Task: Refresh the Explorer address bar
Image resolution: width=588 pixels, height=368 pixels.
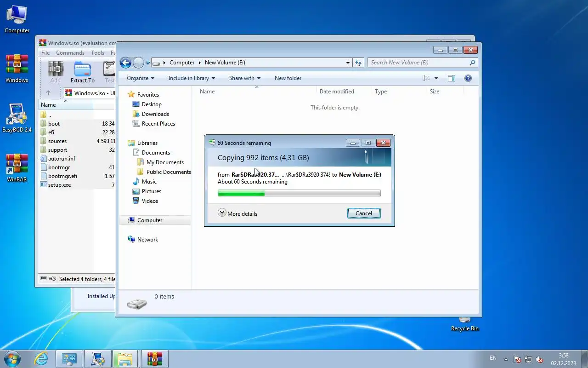Action: click(358, 63)
